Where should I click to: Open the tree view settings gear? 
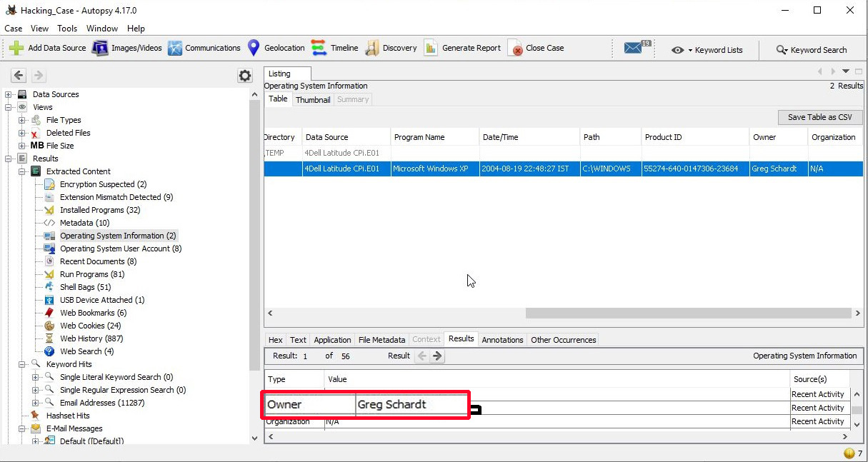[x=245, y=76]
